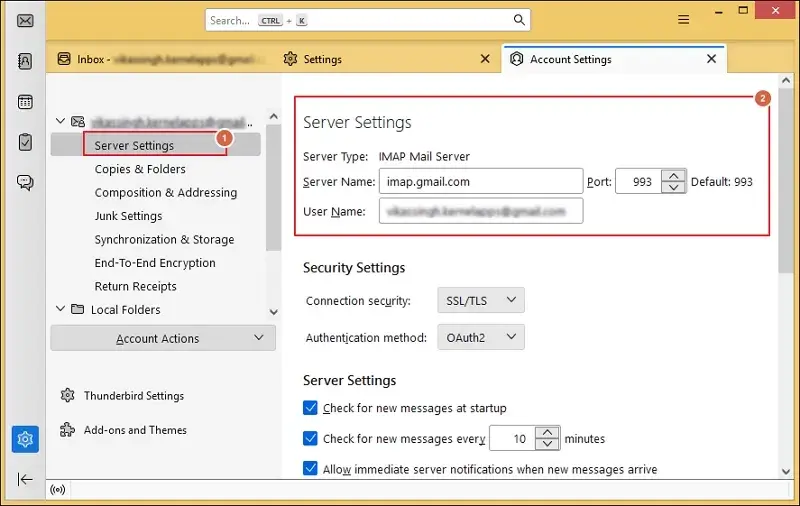Decrease the check interval minutes
800x506 pixels.
tap(547, 444)
